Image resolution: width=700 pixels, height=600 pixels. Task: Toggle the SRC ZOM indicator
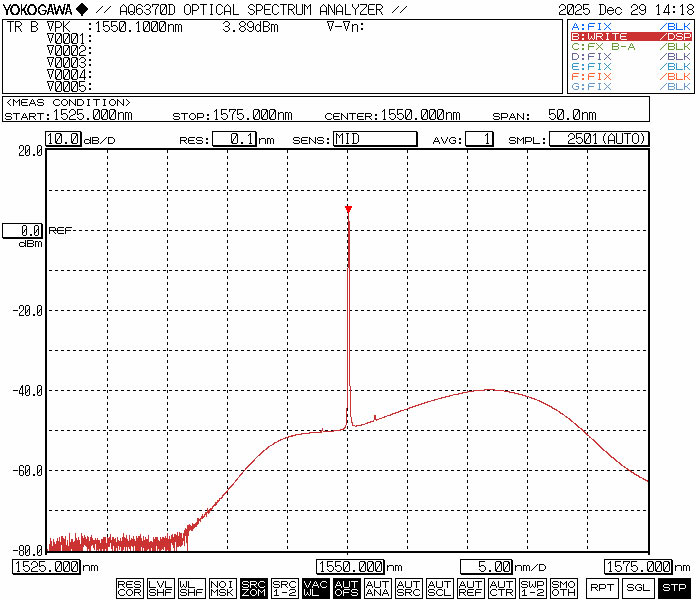[x=253, y=588]
